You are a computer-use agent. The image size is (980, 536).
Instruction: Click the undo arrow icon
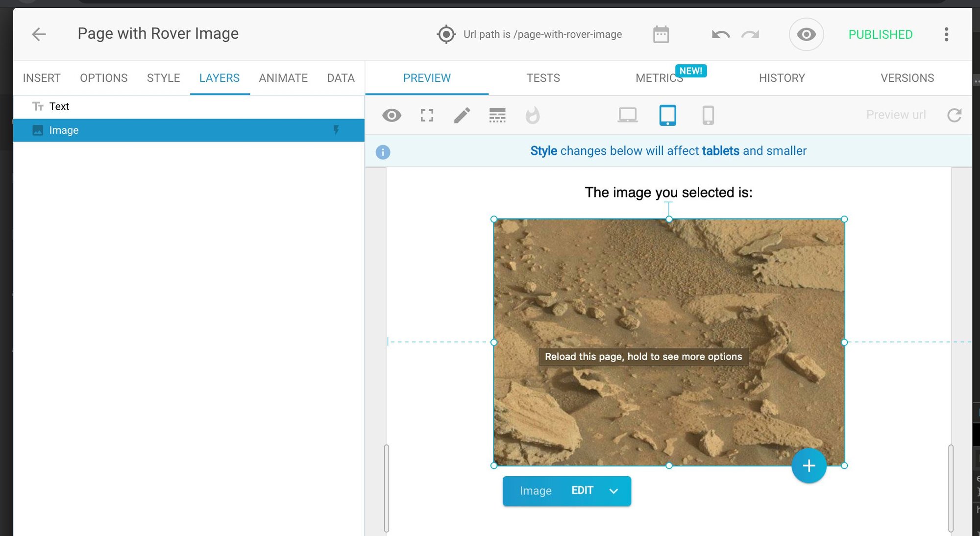[x=720, y=34]
